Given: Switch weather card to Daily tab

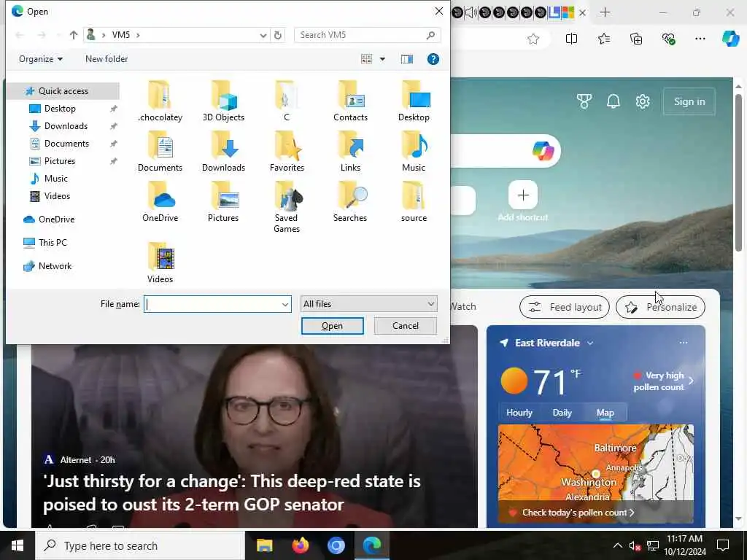Looking at the screenshot, I should point(562,413).
